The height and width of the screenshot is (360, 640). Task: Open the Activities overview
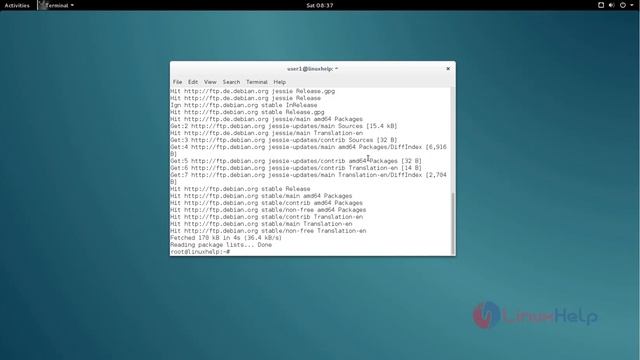click(17, 5)
